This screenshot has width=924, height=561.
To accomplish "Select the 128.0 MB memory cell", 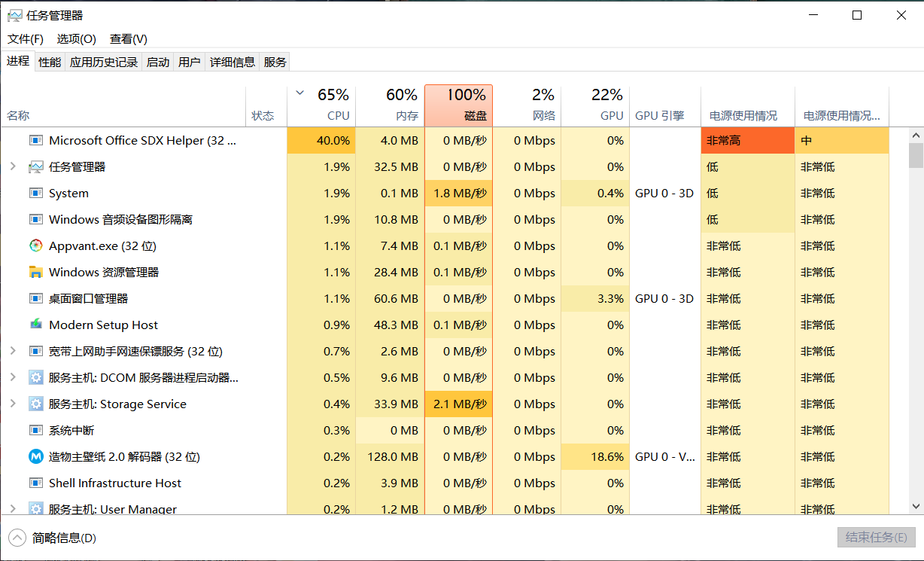I will [390, 456].
